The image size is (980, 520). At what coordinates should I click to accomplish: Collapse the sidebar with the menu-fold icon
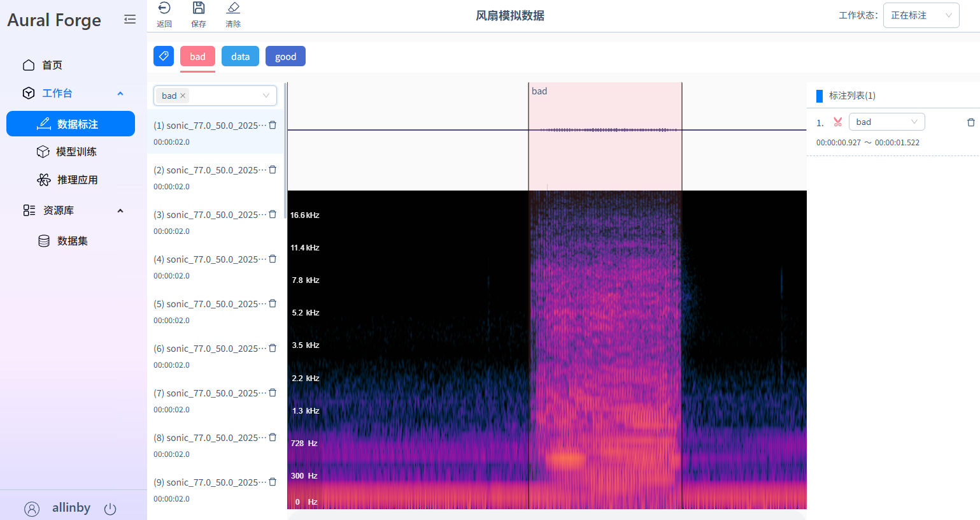130,20
